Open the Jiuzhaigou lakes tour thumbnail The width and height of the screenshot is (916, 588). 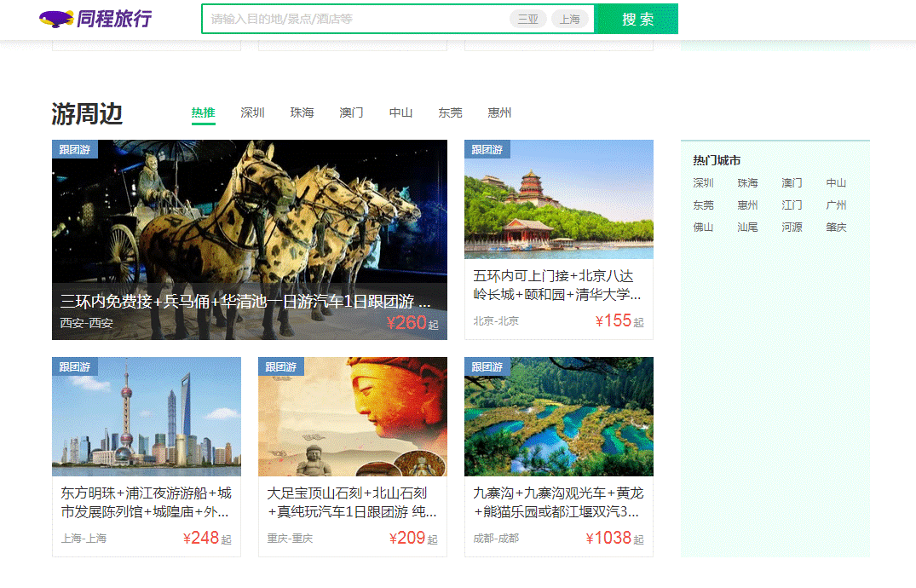(x=558, y=417)
